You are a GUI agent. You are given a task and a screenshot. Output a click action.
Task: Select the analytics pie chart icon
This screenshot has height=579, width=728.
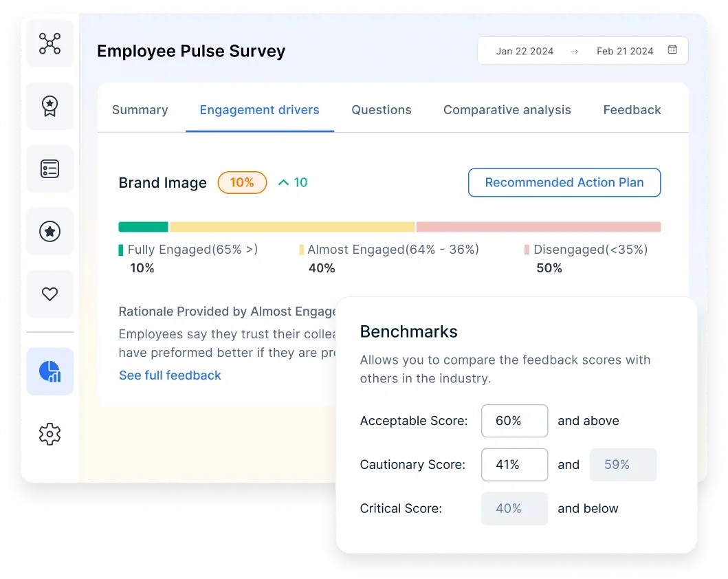pyautogui.click(x=49, y=371)
